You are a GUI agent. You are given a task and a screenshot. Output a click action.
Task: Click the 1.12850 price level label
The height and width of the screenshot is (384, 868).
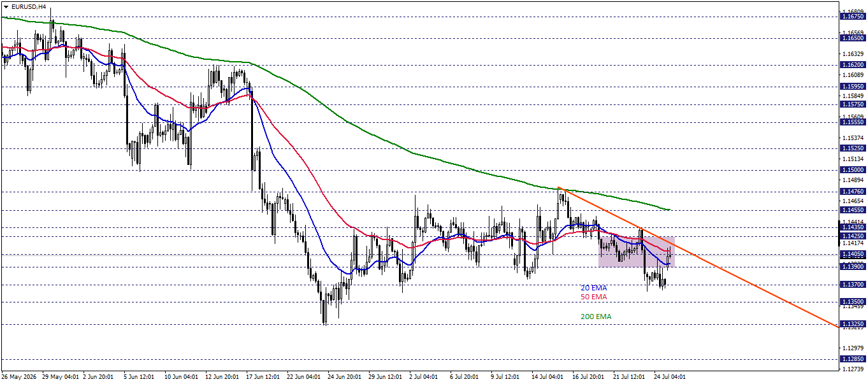[853, 359]
